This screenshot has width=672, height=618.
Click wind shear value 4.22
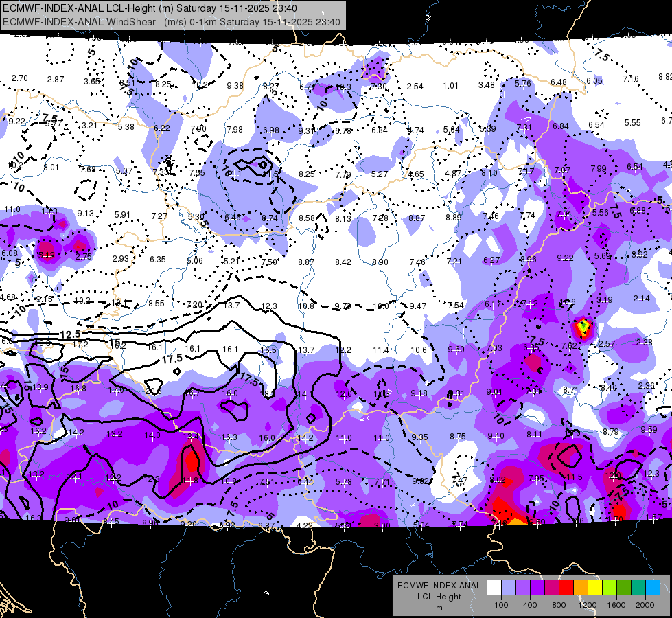(x=305, y=525)
